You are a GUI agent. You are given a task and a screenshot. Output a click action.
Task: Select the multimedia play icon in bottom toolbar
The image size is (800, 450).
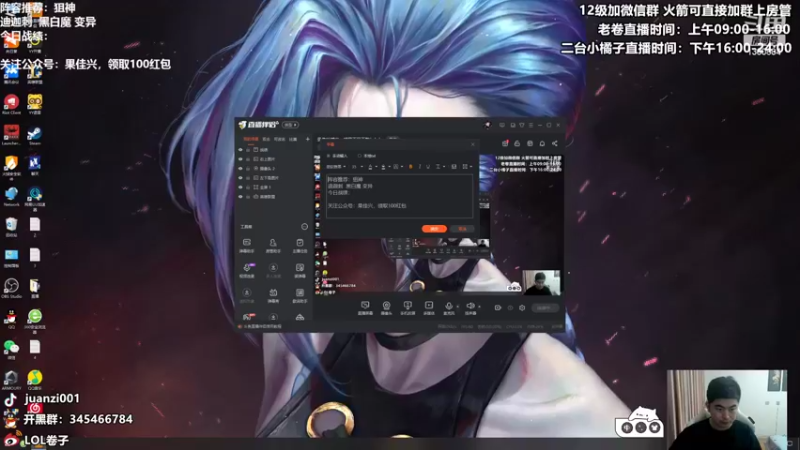click(x=429, y=305)
